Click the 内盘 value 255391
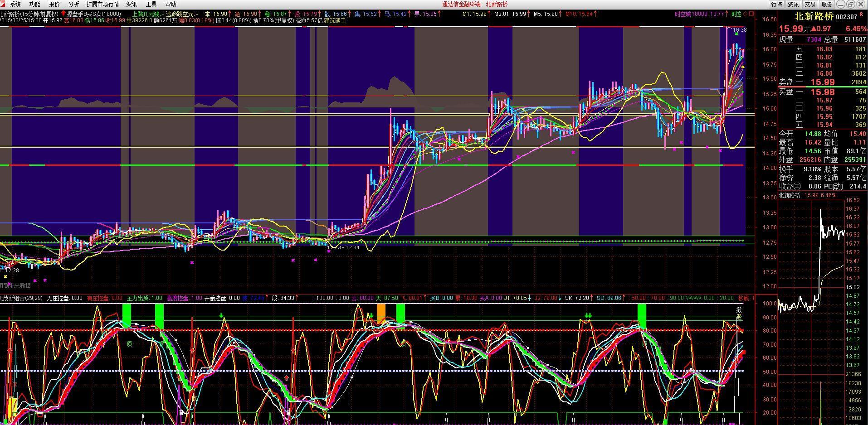The image size is (868, 425). [855, 160]
